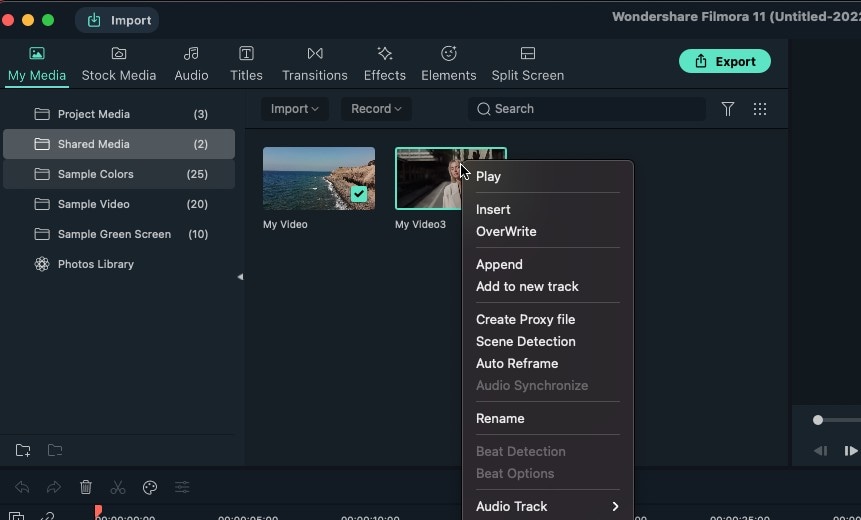
Task: Collapse the sidebar with the triangle arrow
Action: (240, 277)
